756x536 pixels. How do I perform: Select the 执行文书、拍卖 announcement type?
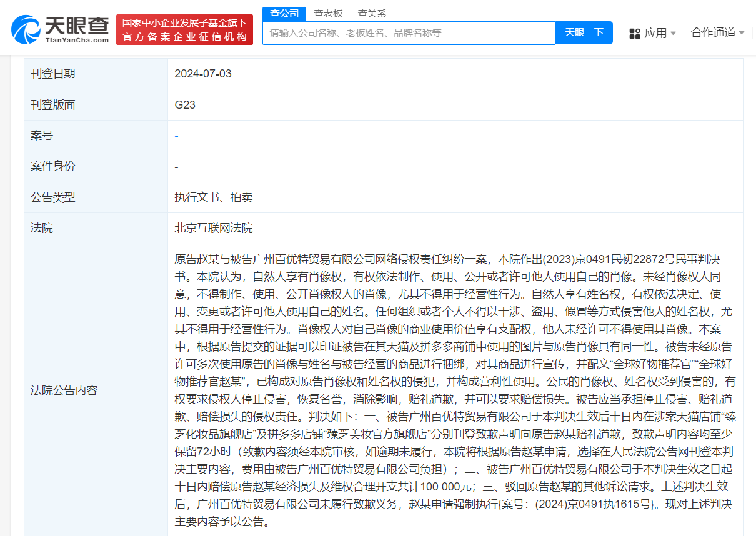point(215,197)
